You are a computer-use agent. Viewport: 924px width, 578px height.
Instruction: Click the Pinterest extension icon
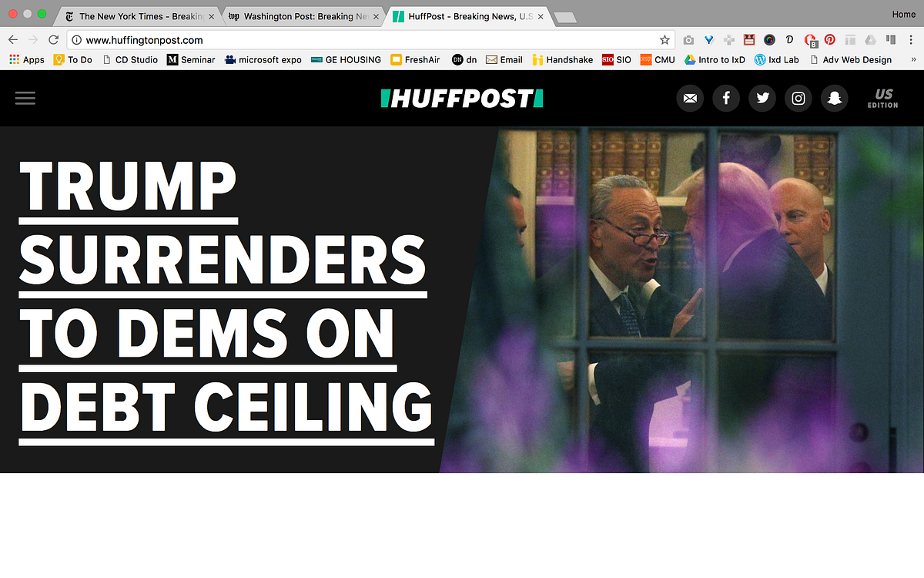(x=830, y=40)
